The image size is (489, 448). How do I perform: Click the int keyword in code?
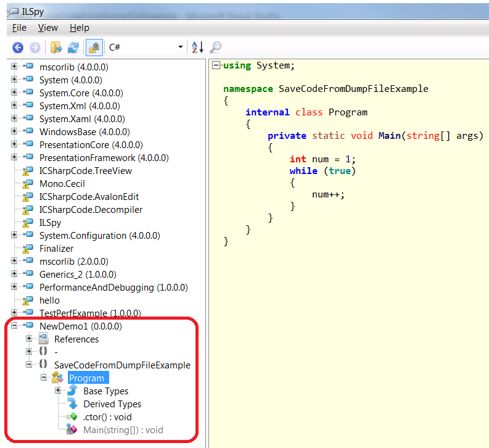pyautogui.click(x=298, y=159)
